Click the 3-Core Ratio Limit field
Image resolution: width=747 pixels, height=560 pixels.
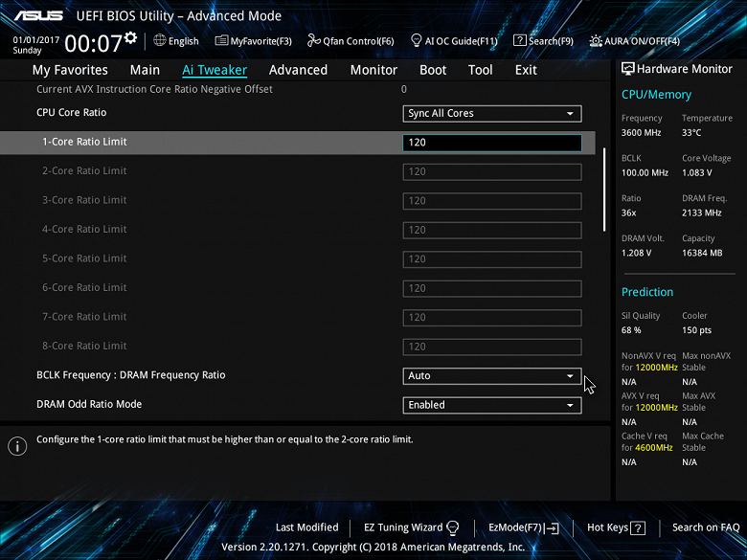tap(492, 201)
